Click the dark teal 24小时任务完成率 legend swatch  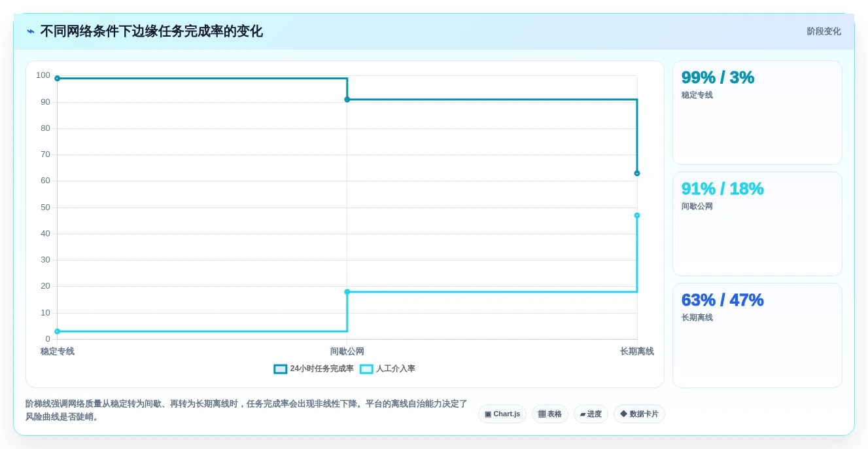tap(280, 369)
